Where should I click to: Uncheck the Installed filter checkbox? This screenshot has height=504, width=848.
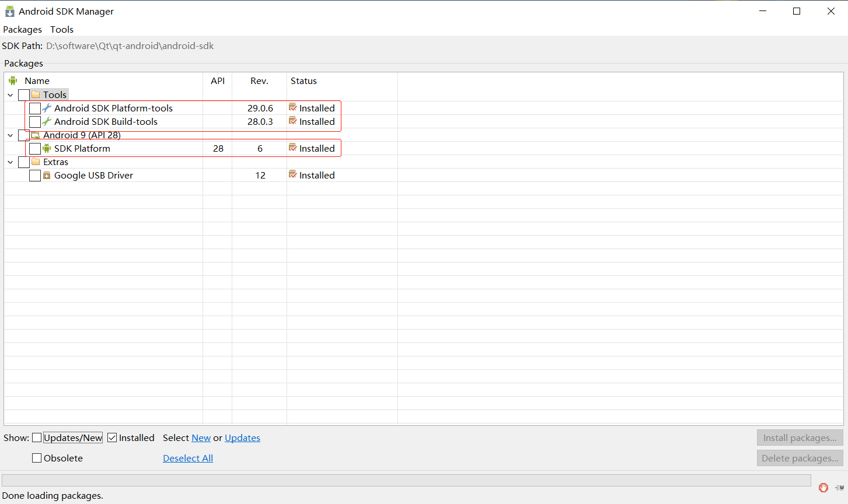112,437
